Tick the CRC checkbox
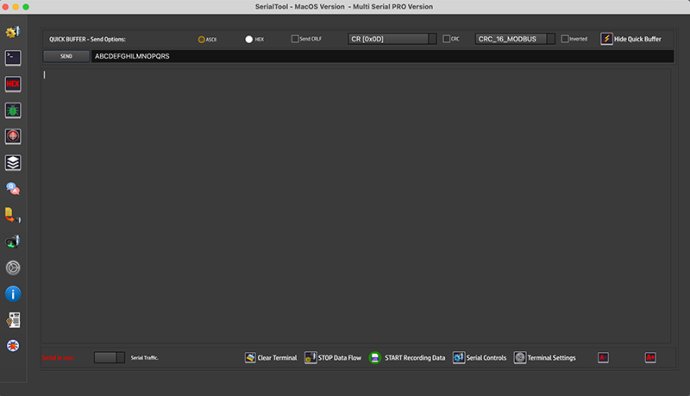The width and height of the screenshot is (690, 396). (x=446, y=39)
